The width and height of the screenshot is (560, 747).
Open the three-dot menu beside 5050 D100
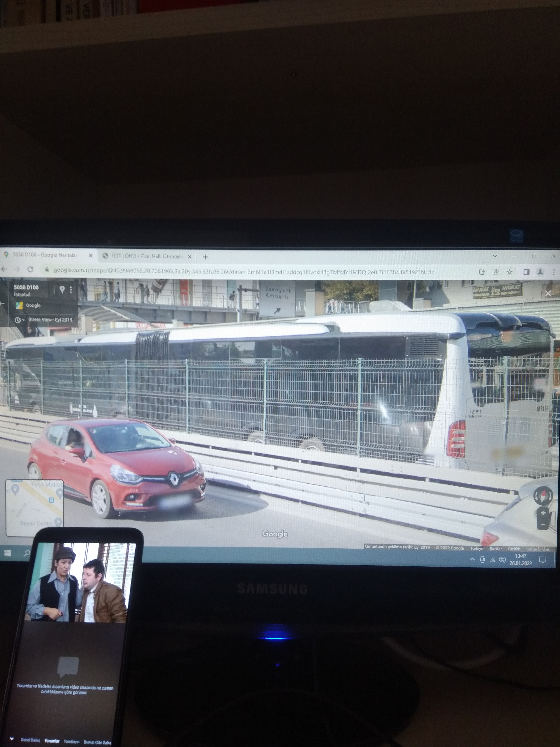tap(71, 289)
